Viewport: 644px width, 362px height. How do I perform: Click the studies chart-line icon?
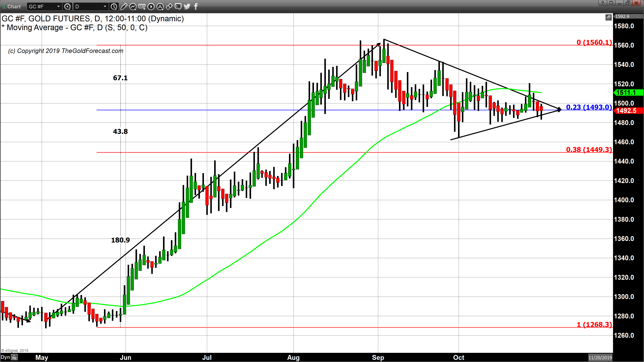[x=133, y=7]
